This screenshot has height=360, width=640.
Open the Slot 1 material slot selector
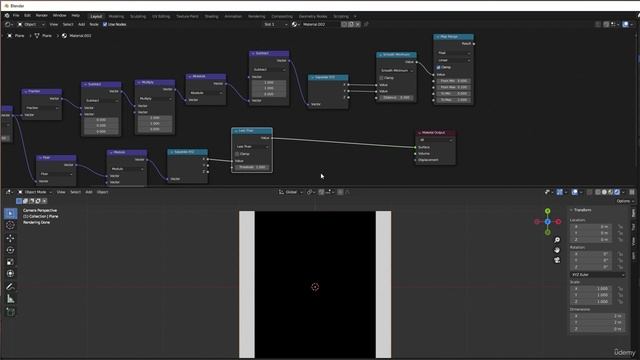pyautogui.click(x=275, y=24)
